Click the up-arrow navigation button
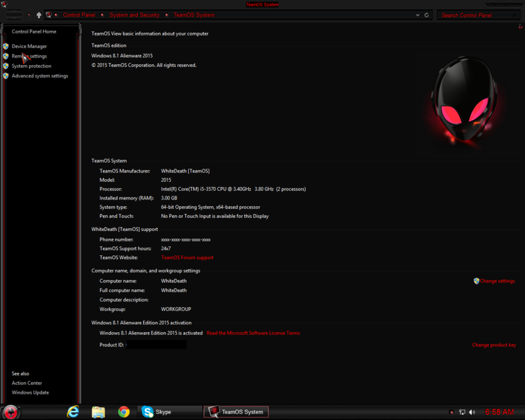Screen dimensions: 525x420 coord(39,15)
